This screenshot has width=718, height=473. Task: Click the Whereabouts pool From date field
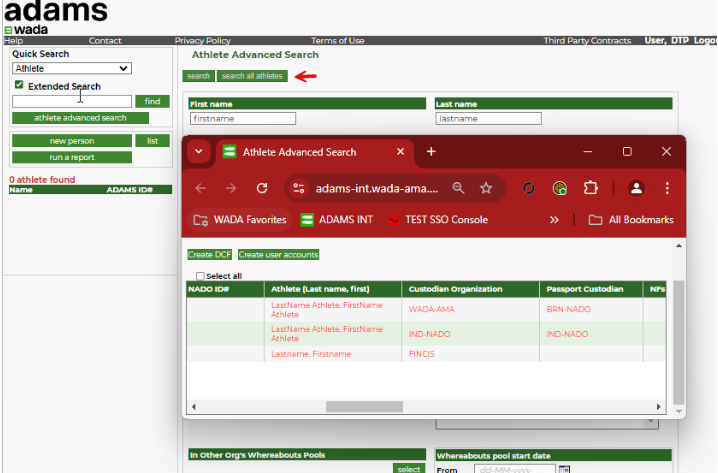click(515, 469)
